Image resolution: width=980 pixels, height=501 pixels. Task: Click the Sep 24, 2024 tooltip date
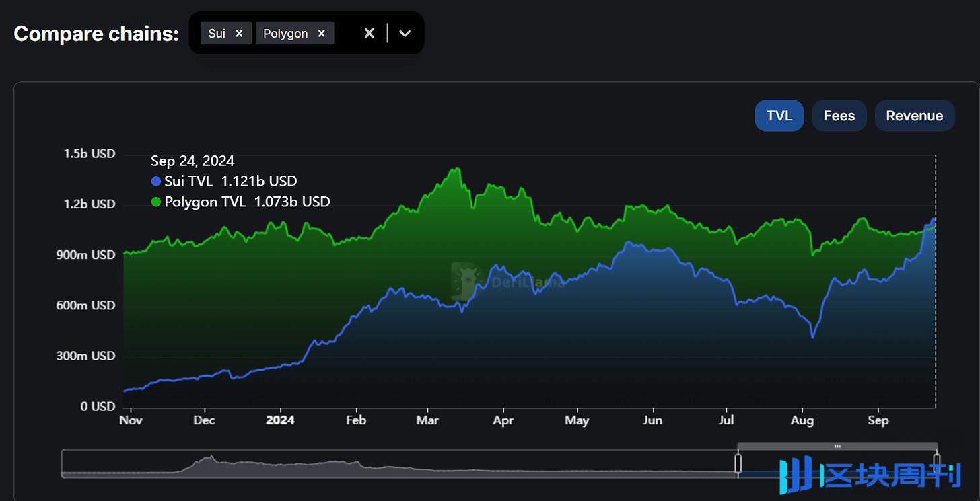[x=193, y=161]
